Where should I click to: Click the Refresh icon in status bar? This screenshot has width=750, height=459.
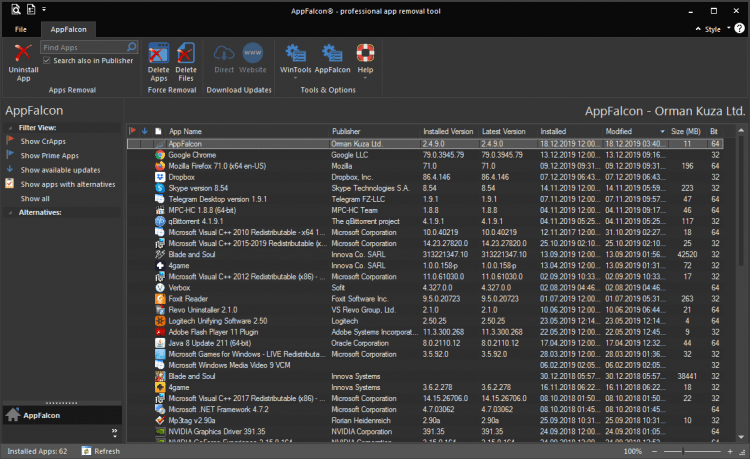pyautogui.click(x=87, y=451)
